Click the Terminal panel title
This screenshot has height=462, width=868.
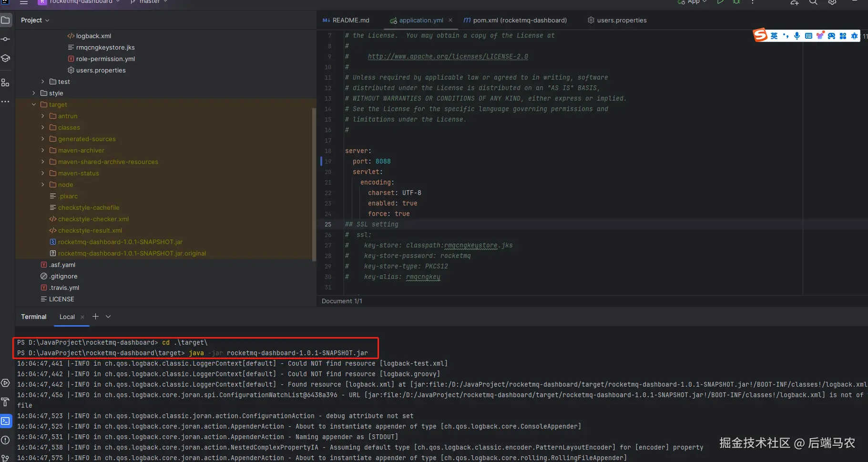34,317
